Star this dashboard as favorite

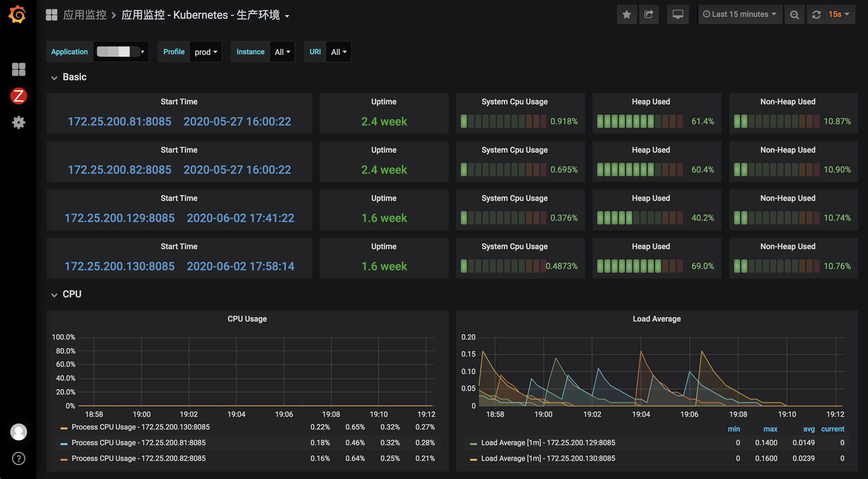(x=626, y=14)
